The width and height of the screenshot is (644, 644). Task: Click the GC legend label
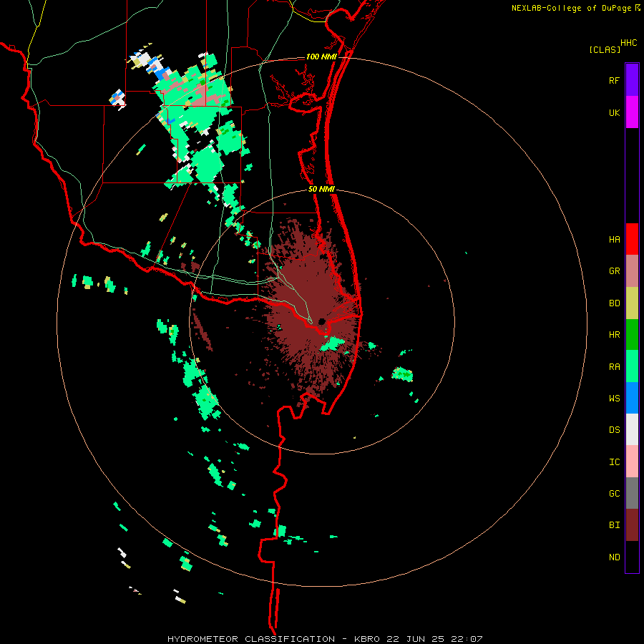pos(614,494)
